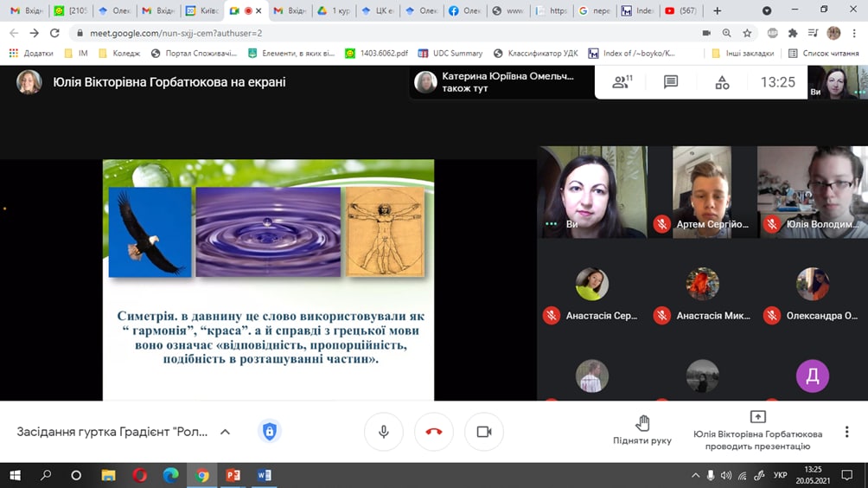Click the presentation screen share icon
This screenshot has width=868, height=488.
(757, 417)
